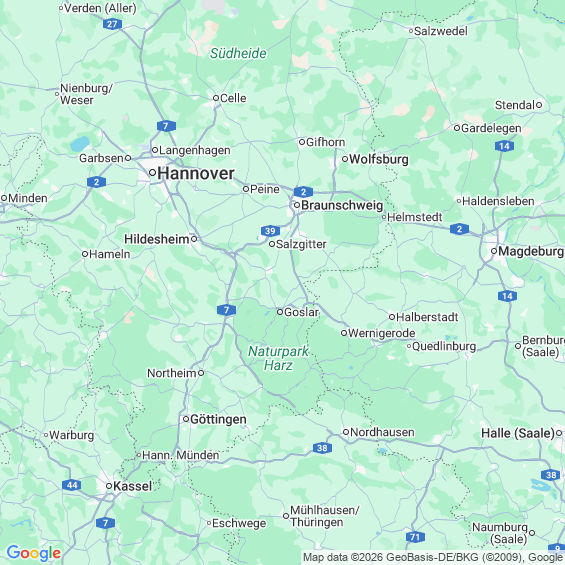Select the Goslar town marker
Viewport: 565px width, 565px height.
tap(280, 312)
